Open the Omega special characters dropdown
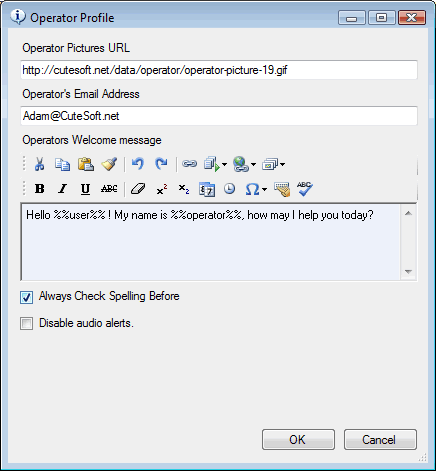 click(264, 190)
